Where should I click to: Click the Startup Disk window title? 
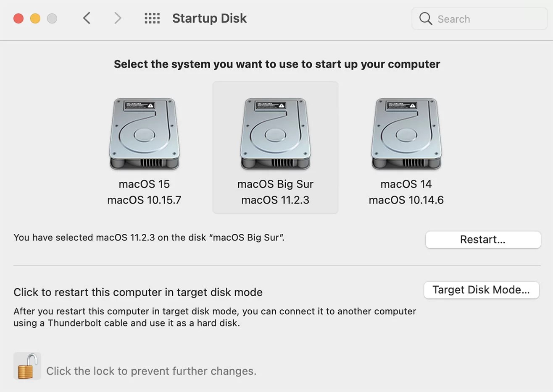point(209,18)
